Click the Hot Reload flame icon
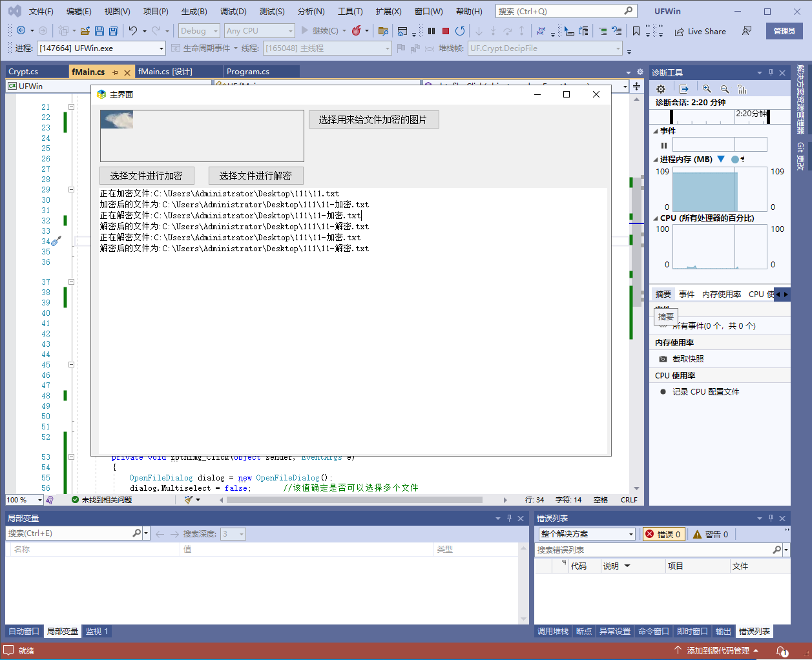The image size is (812, 660). click(356, 30)
